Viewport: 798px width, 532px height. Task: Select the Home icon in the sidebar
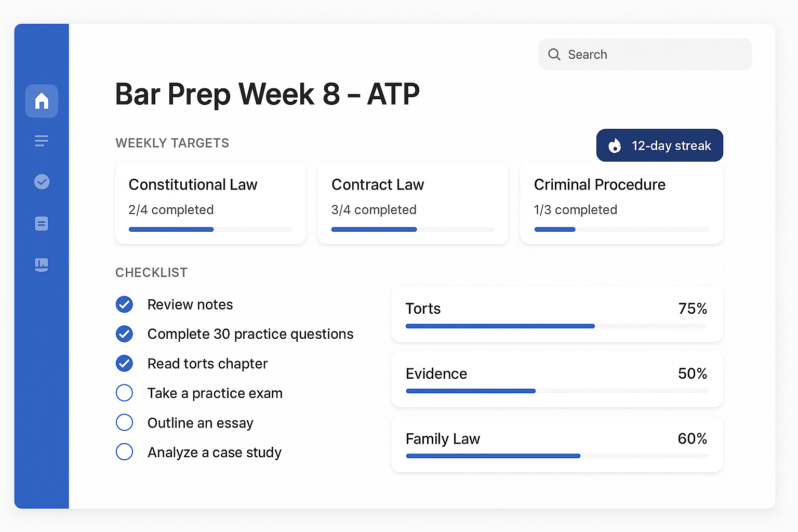[x=42, y=101]
